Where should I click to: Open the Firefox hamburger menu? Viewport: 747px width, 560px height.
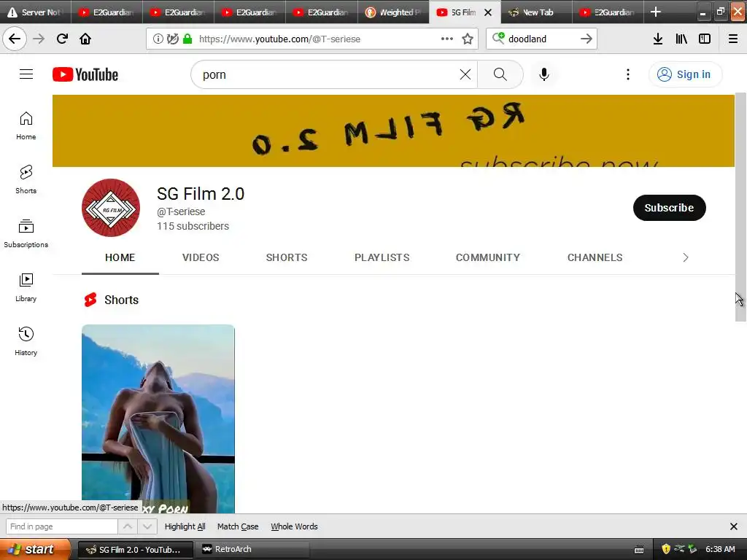click(x=733, y=39)
